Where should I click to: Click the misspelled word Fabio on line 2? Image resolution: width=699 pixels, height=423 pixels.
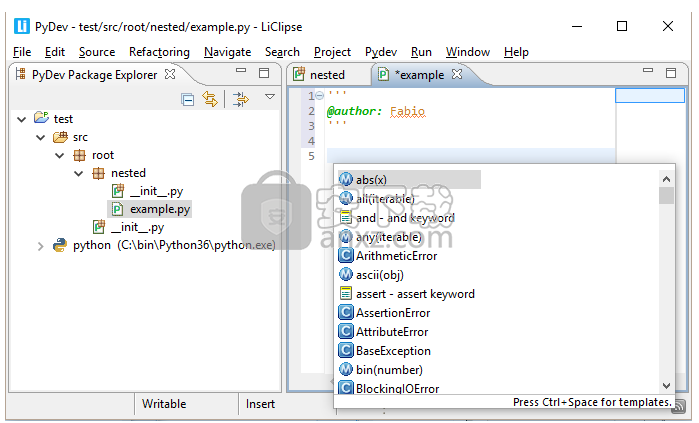(x=407, y=111)
